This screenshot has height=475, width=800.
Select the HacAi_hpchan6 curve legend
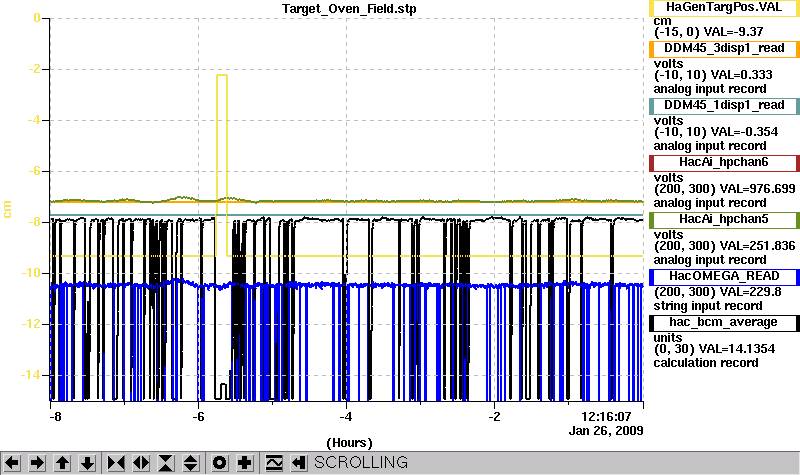click(724, 163)
